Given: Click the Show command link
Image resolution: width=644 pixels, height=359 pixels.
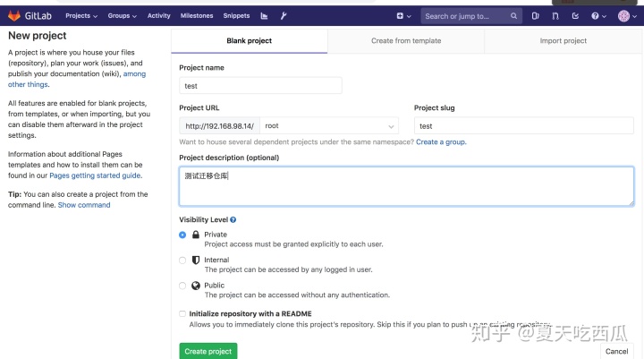Looking at the screenshot, I should pyautogui.click(x=84, y=205).
